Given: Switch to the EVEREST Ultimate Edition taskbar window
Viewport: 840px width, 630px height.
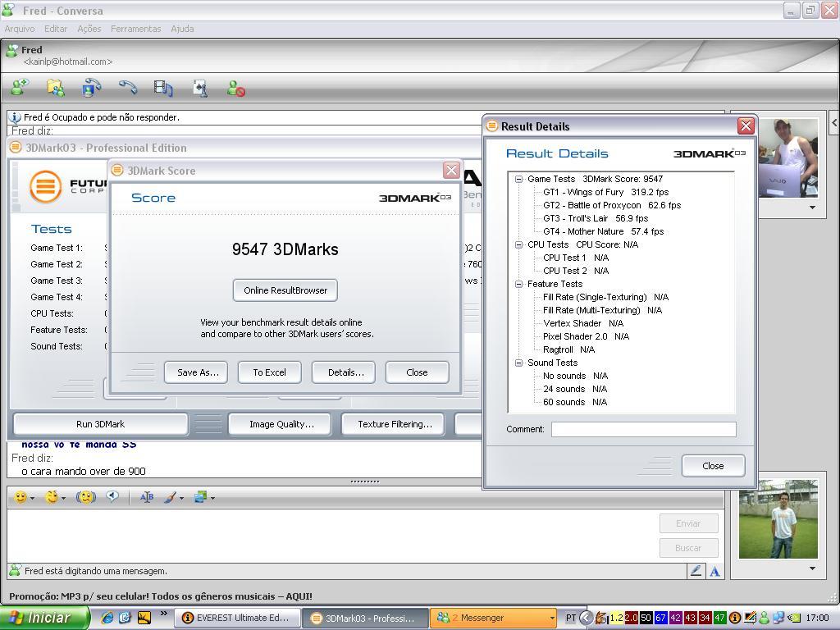Looking at the screenshot, I should 237,618.
